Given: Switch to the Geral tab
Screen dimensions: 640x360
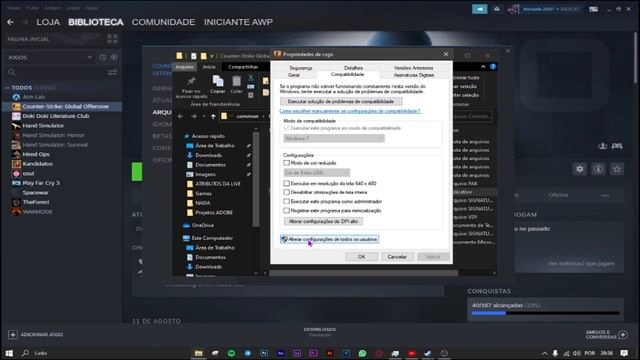Looking at the screenshot, I should [x=293, y=75].
